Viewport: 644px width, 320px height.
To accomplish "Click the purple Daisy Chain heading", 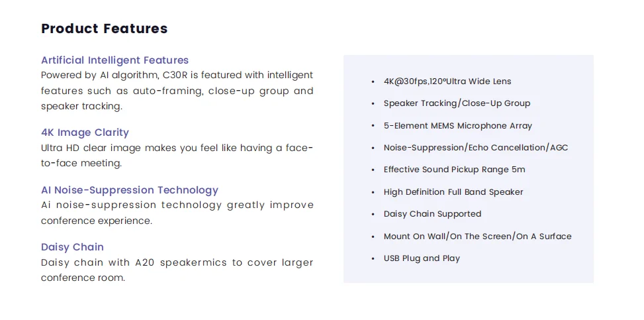I will (x=72, y=247).
